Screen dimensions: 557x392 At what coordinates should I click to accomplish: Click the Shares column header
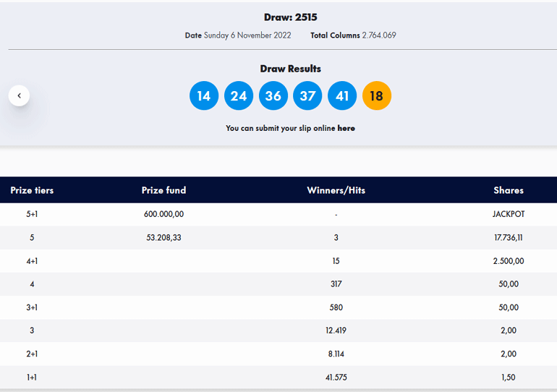508,190
